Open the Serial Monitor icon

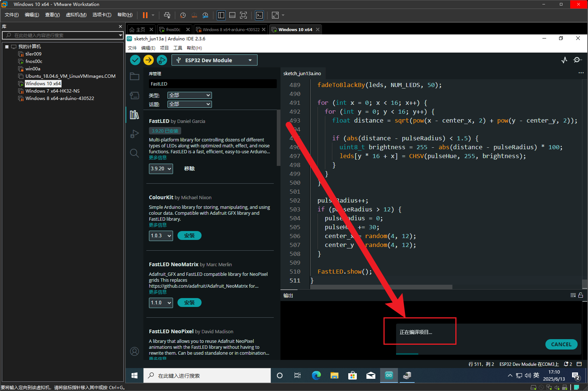[577, 60]
